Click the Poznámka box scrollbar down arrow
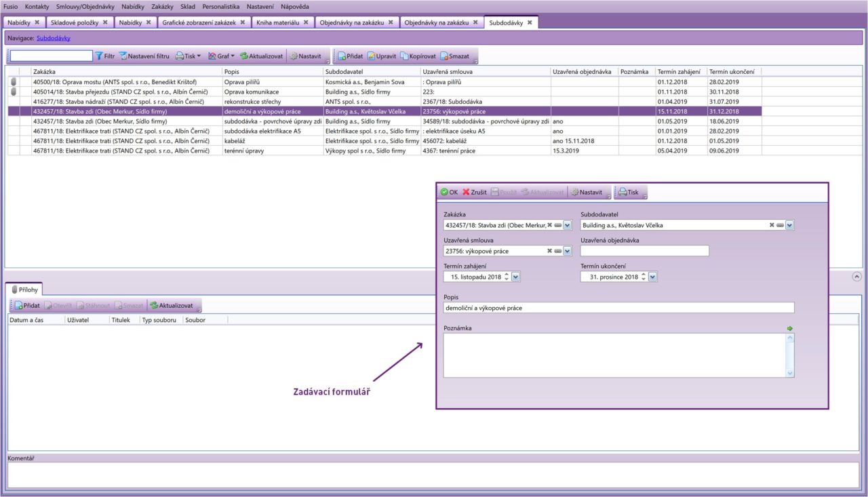Viewport: 868px width, 497px height. click(x=789, y=373)
